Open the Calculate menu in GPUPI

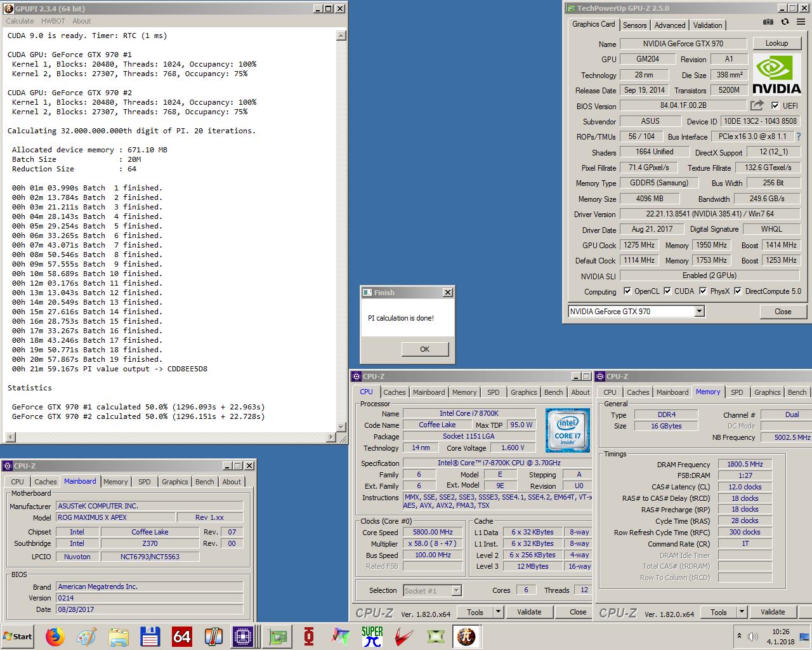click(20, 21)
